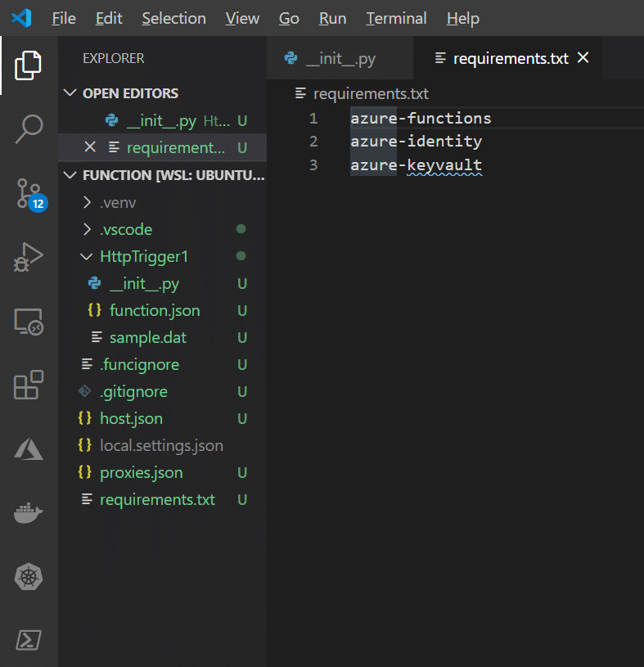Screen dimensions: 644x667
Task: Open proxies.json in the file tree
Action: [x=163, y=472]
